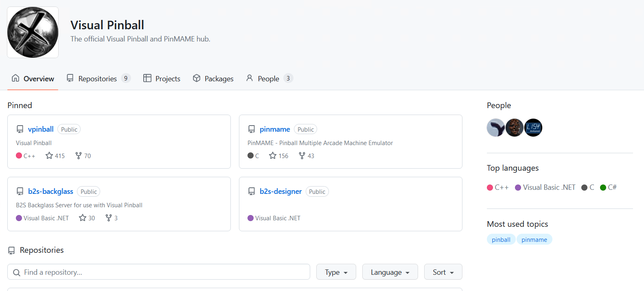Click vpinball's 70 forks count
644x291 pixels.
point(88,156)
